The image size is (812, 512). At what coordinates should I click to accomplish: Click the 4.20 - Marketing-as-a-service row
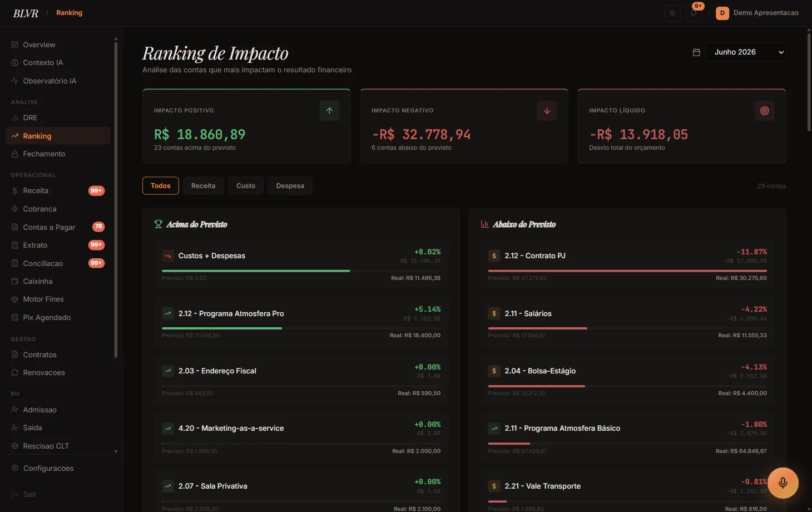[x=301, y=438]
